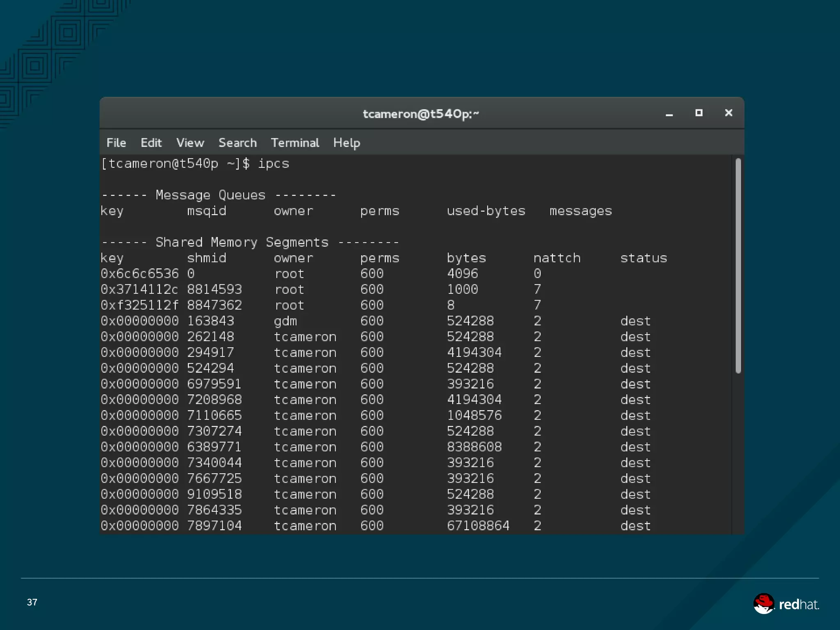
Task: Open the Terminal menu
Action: 295,143
